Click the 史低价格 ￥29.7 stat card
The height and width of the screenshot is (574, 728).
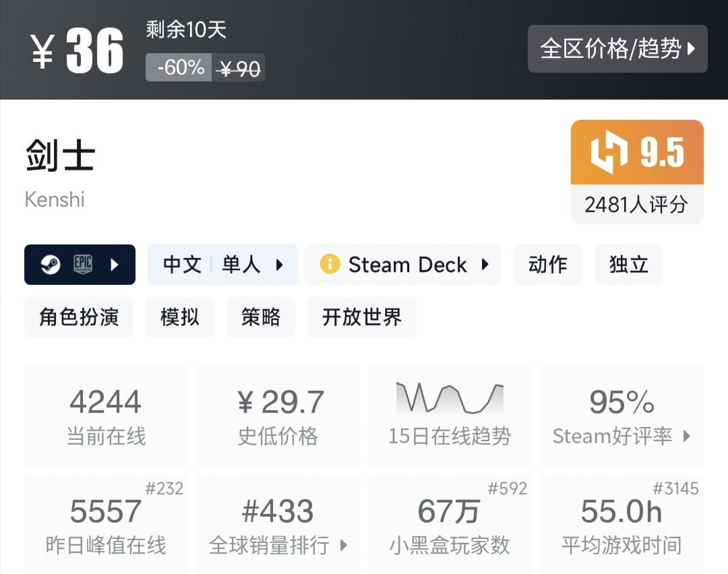[x=278, y=415]
